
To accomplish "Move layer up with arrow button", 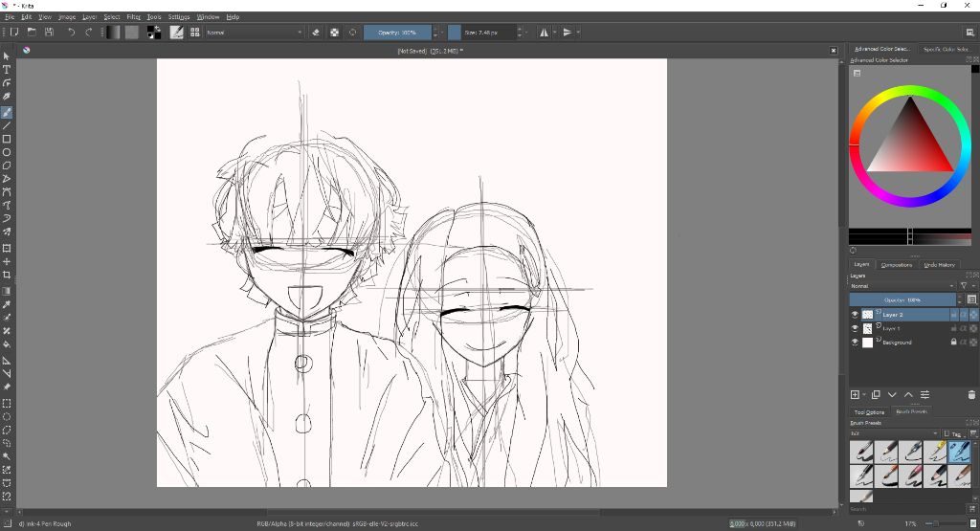I will coord(908,394).
